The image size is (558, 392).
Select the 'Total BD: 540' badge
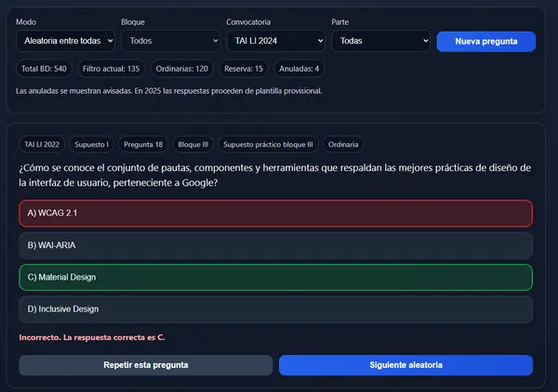tap(44, 69)
